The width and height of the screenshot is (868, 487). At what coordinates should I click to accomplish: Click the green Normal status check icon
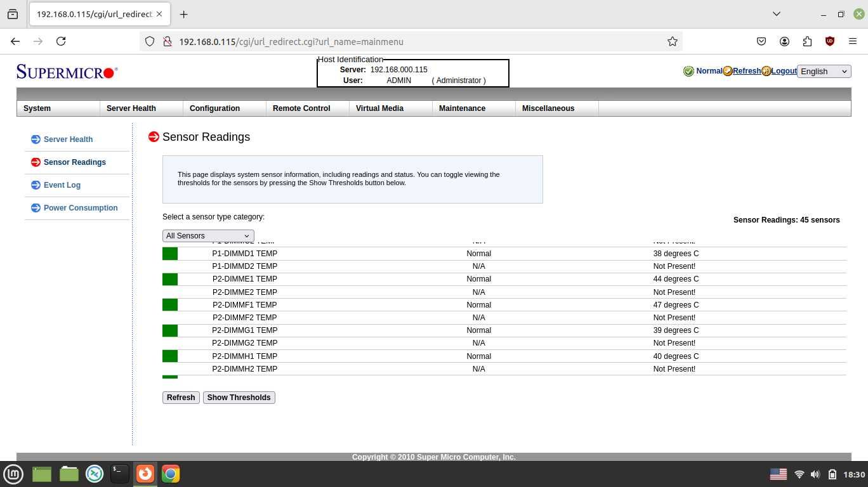click(x=688, y=71)
